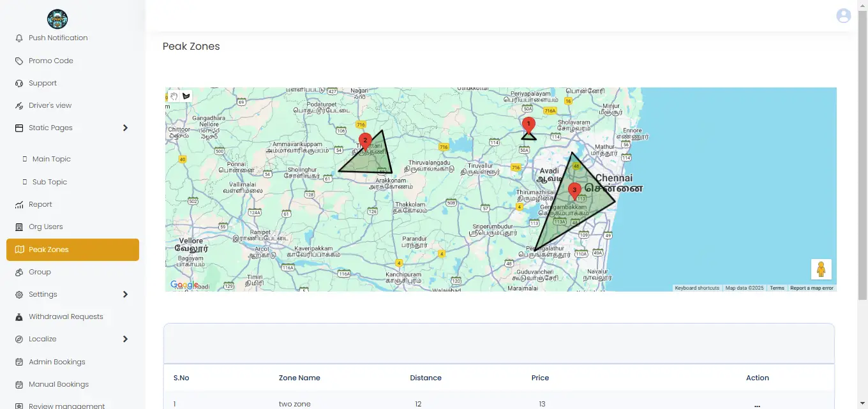868x409 pixels.
Task: Click the Zone Name column header
Action: tap(299, 378)
